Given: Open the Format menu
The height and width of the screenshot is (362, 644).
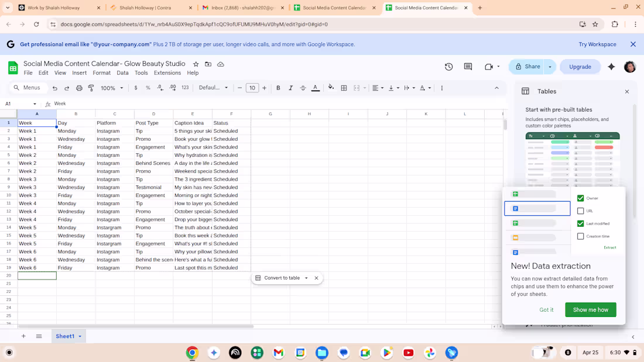Looking at the screenshot, I should click(101, 73).
